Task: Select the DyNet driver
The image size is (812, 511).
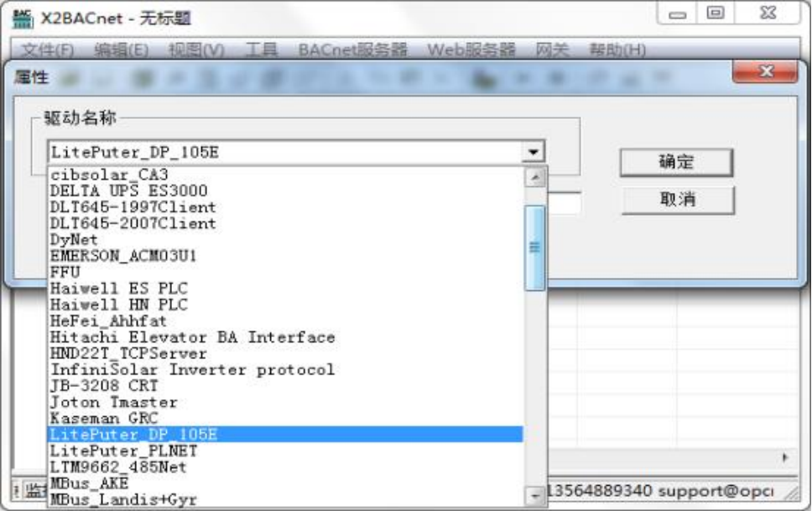Action: (x=285, y=239)
